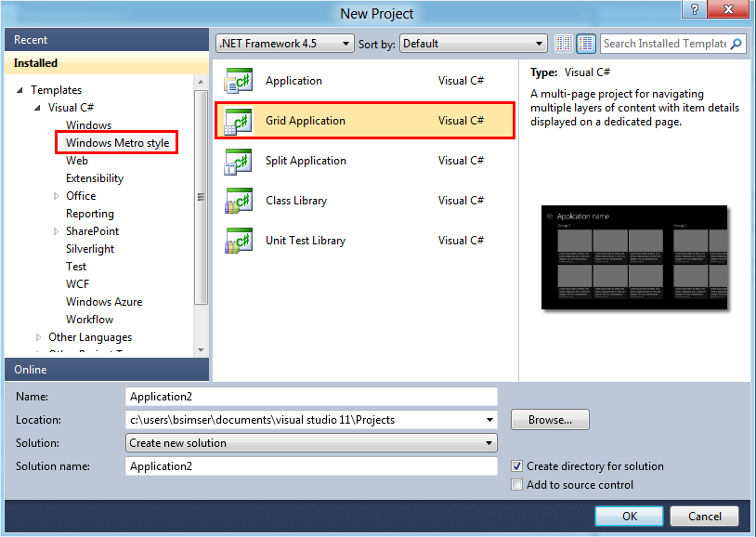Collapse the Visual C# tree node
This screenshot has height=537, width=756.
click(37, 108)
